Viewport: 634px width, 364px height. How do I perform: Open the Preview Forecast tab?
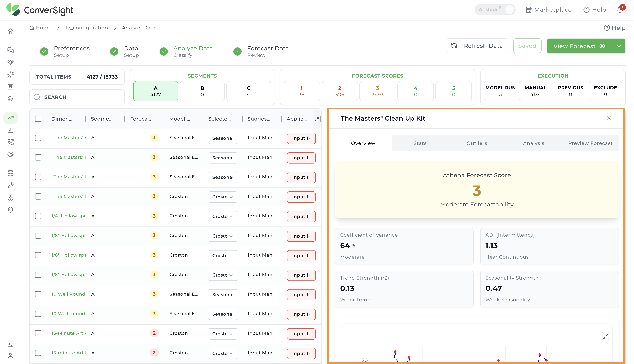[x=590, y=143]
